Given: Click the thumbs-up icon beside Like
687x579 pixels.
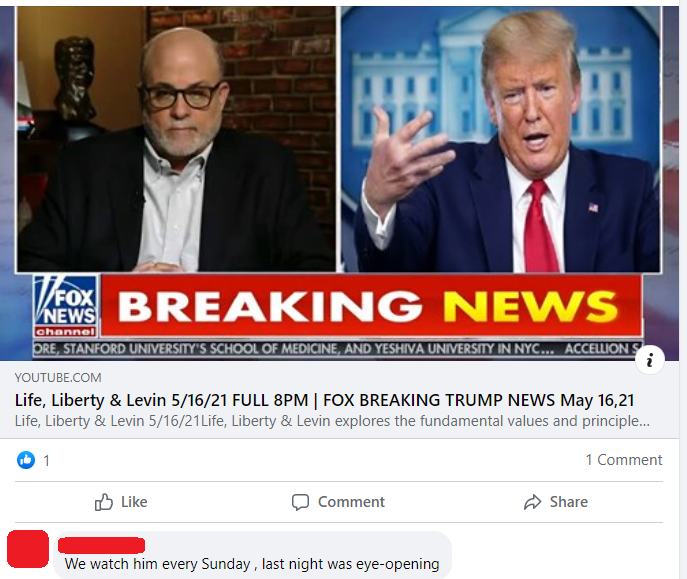Looking at the screenshot, I should pos(104,502).
